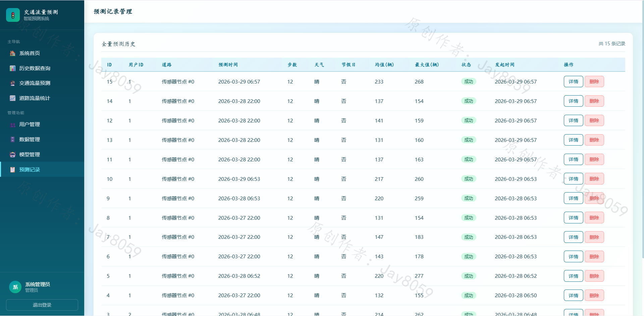Viewport: 644px width, 316px height.
Task: View 详情 for record ID 9
Action: tap(573, 198)
